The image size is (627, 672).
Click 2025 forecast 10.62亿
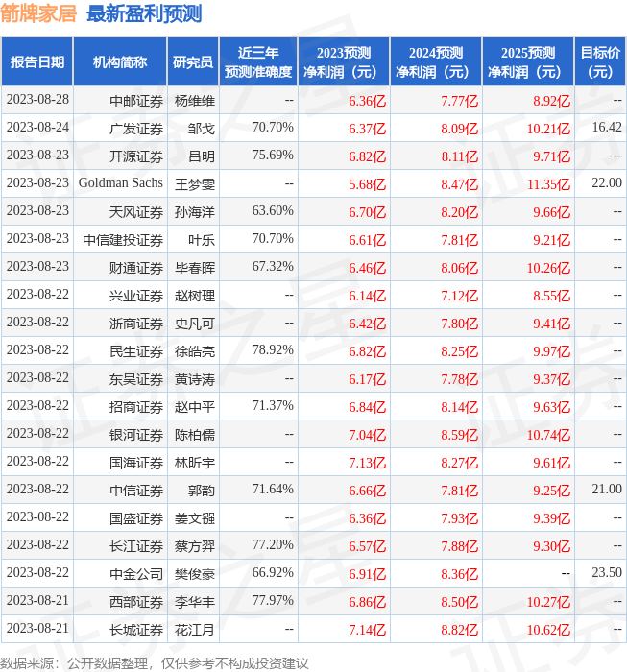[x=548, y=631]
